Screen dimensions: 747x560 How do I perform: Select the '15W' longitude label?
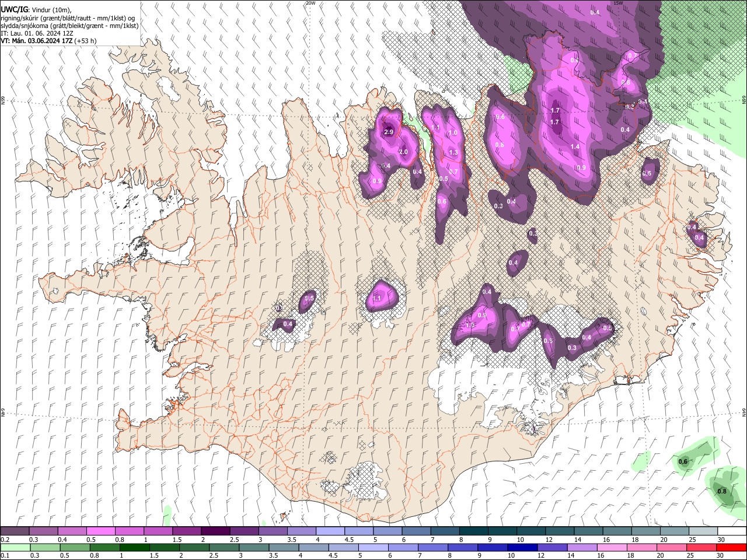pyautogui.click(x=619, y=3)
